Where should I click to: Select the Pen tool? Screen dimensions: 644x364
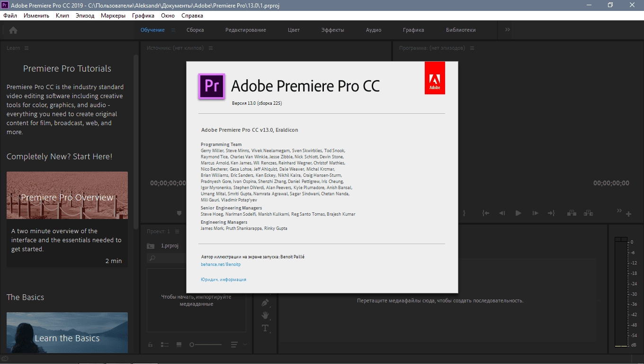pos(265,302)
